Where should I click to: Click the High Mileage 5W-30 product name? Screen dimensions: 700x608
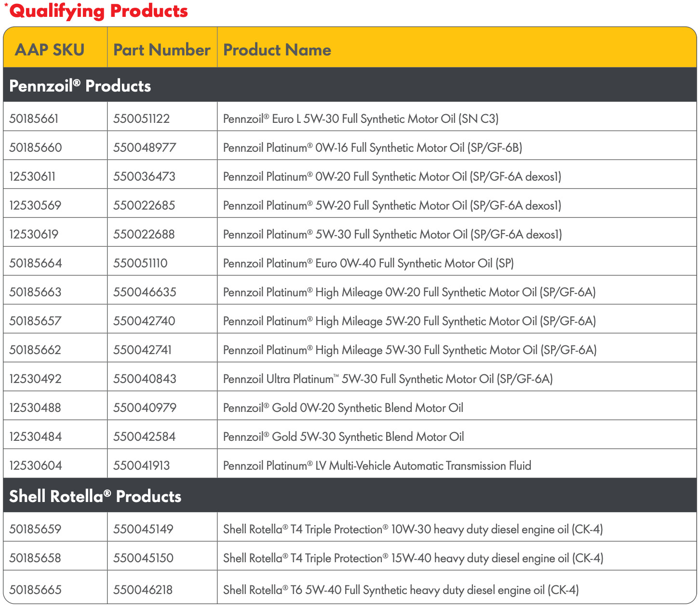[410, 350]
